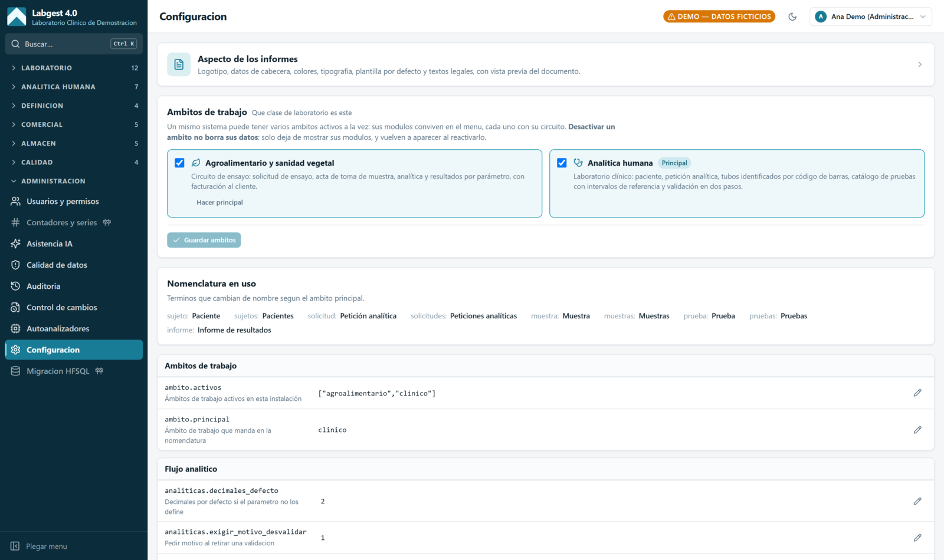944x560 pixels.
Task: Edit the ambito.activos setting pencil
Action: 917,393
